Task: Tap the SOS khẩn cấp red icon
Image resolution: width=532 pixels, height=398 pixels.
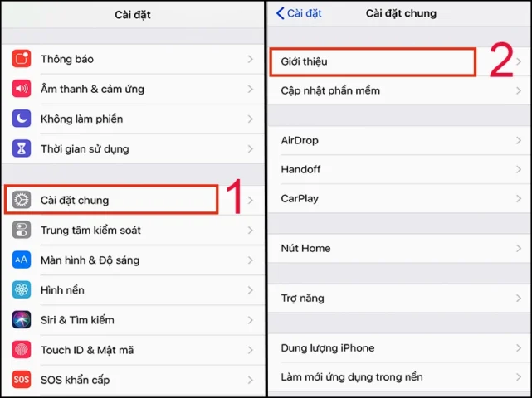Action: [x=22, y=380]
